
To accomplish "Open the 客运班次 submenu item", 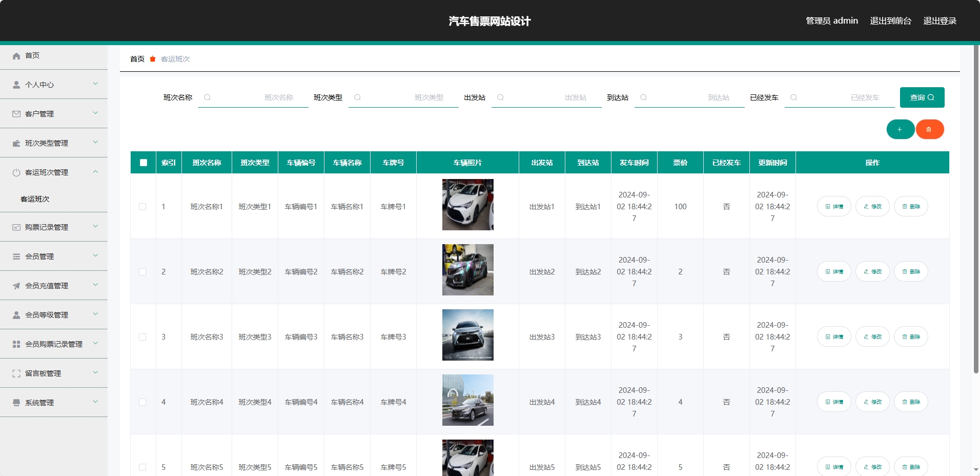I will 34,199.
